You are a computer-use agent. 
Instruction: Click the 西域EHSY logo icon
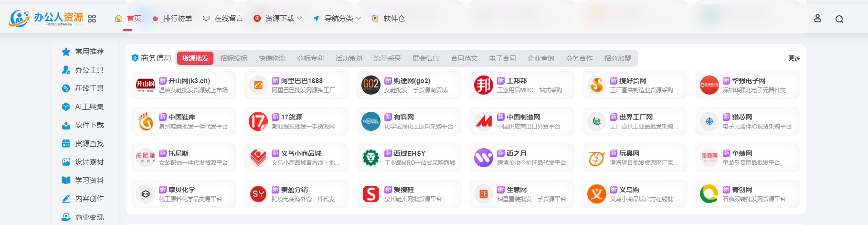(x=371, y=158)
